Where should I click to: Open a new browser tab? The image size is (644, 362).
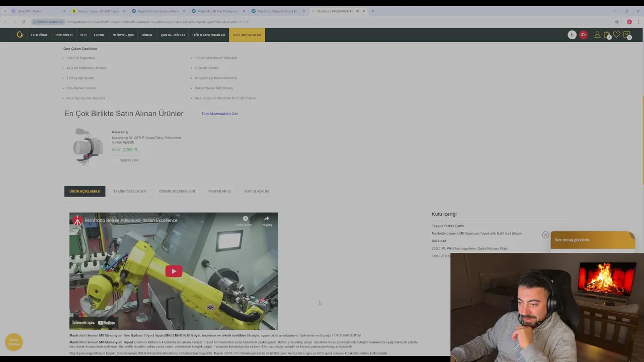[x=373, y=11]
